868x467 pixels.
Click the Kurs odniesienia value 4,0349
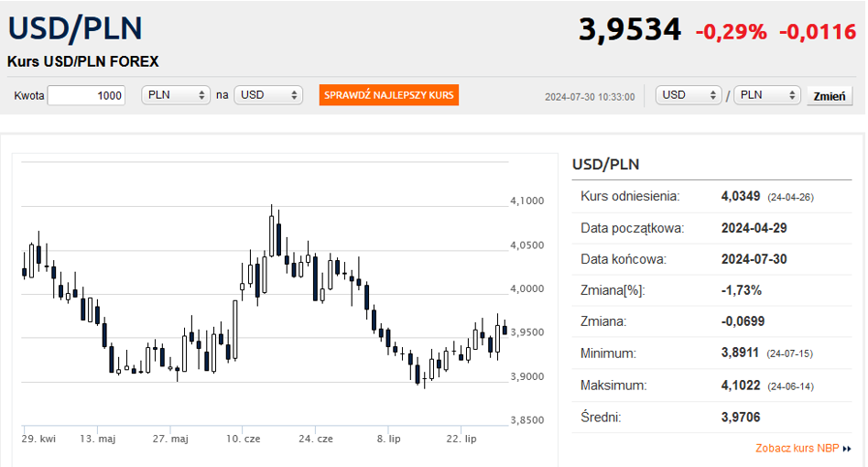pos(741,196)
